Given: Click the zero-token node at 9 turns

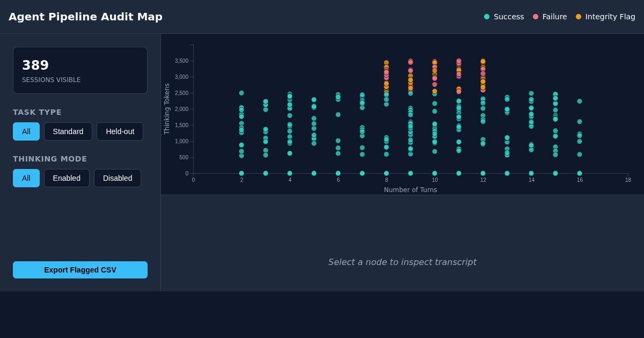Looking at the screenshot, I should 411,173.
